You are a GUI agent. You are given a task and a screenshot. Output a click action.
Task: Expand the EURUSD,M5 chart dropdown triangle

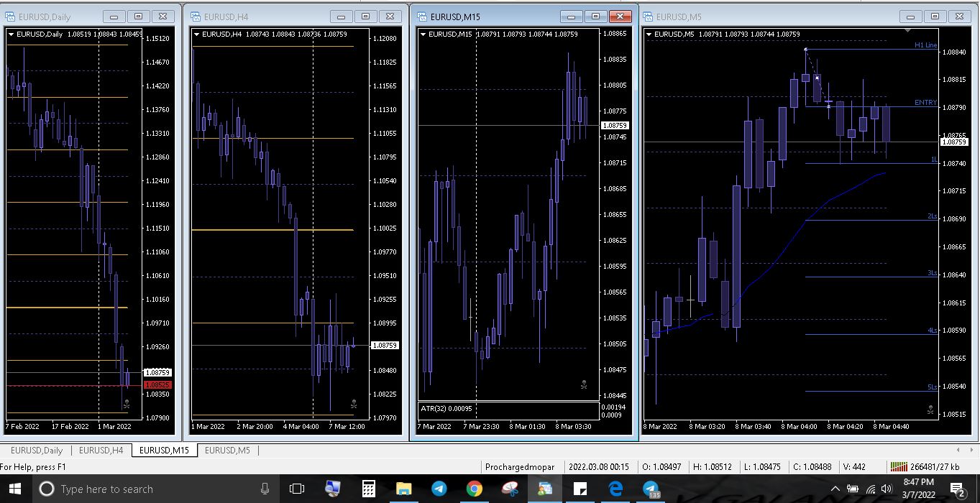pos(649,34)
